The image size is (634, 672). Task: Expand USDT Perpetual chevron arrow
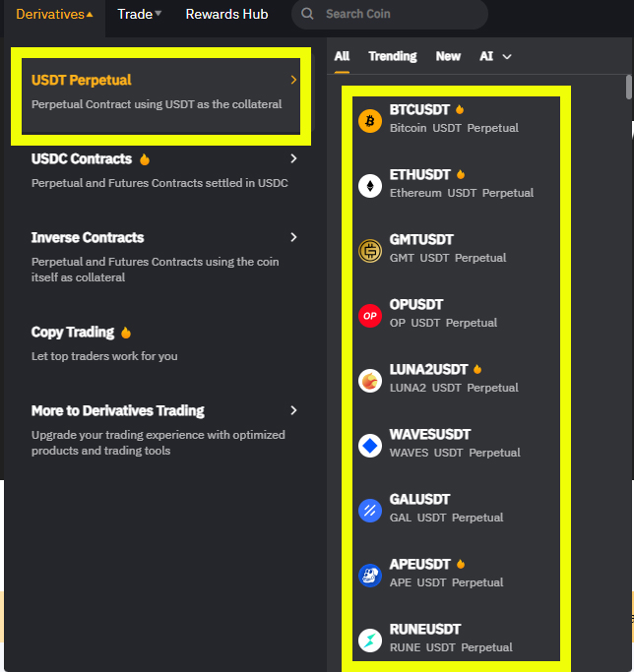click(x=293, y=80)
